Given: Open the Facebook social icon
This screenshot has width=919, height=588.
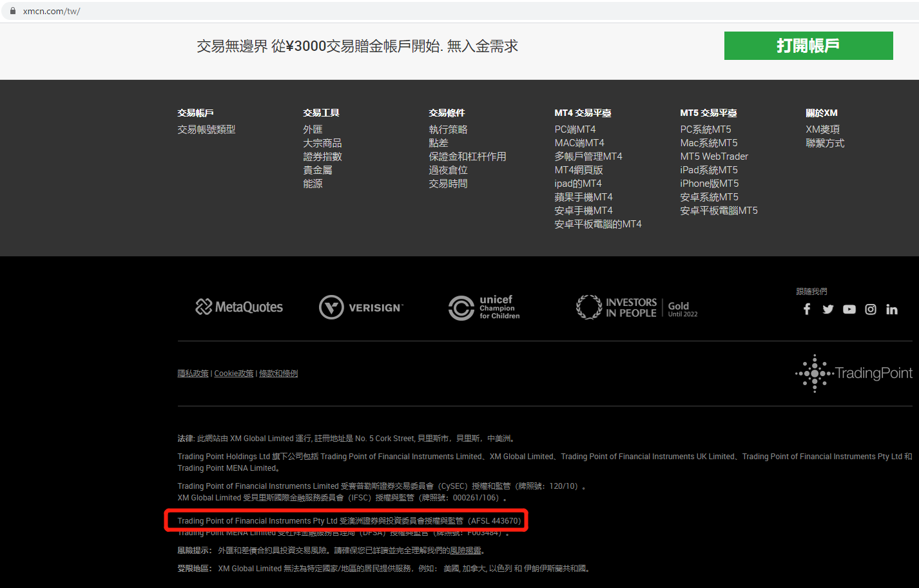Looking at the screenshot, I should pos(807,309).
